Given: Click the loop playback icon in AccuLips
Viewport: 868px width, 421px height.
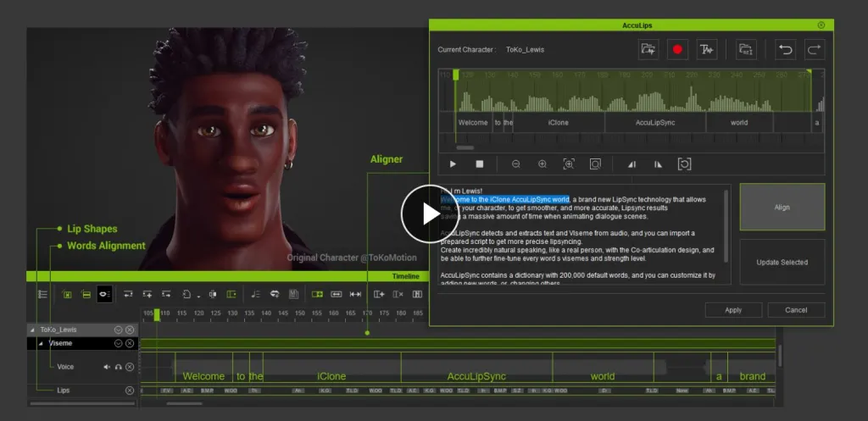Looking at the screenshot, I should (x=684, y=163).
